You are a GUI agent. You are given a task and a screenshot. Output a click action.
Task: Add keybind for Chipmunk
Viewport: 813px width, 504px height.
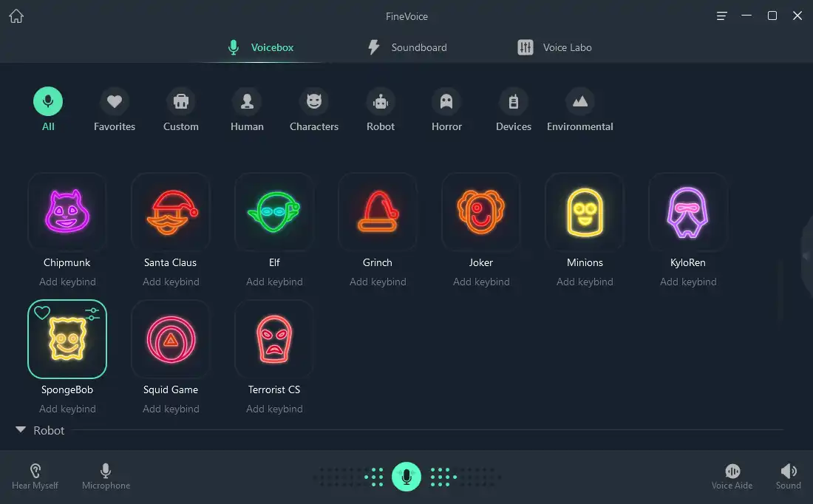67,282
